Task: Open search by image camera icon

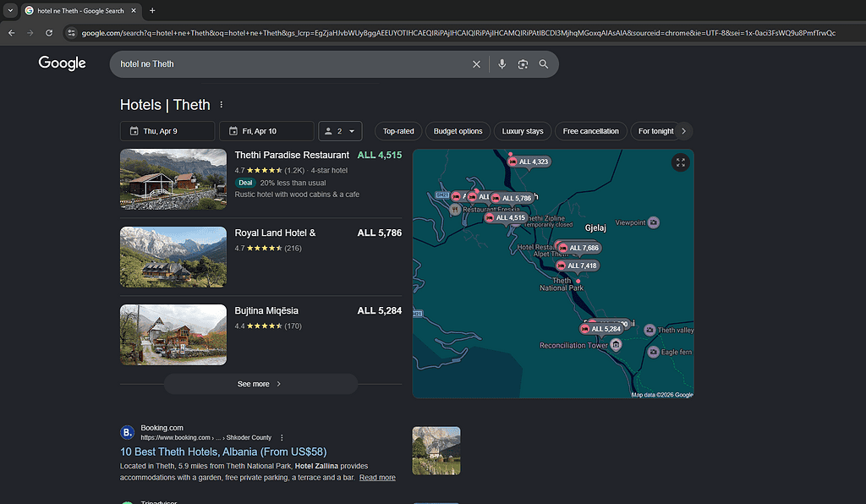Action: [x=523, y=64]
